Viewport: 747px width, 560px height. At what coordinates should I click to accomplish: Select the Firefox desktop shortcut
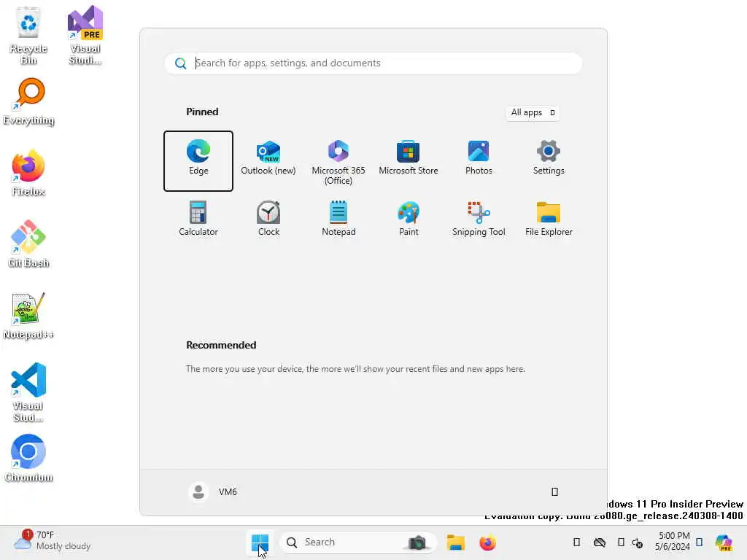(28, 174)
